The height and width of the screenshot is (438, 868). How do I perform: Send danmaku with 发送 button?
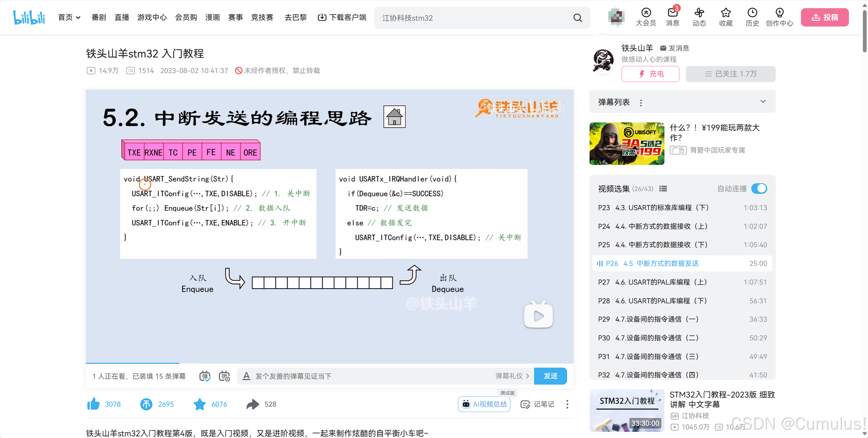550,376
